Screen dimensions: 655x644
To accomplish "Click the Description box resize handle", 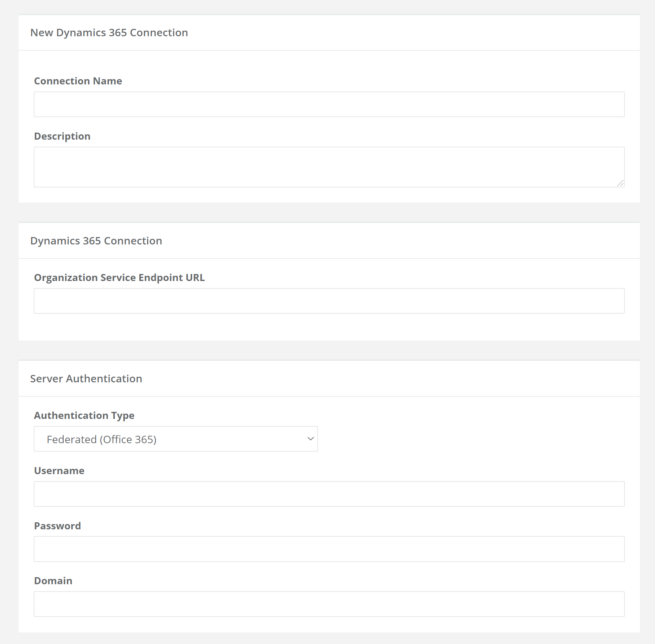I will click(x=620, y=183).
